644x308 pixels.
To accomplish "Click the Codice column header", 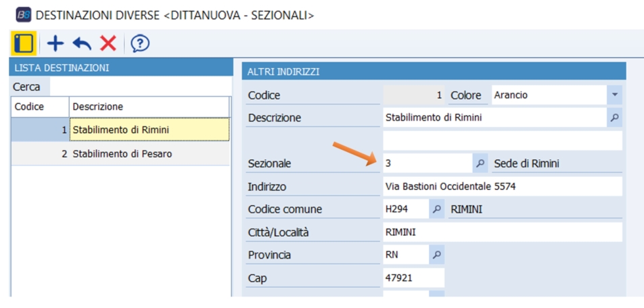I will pyautogui.click(x=39, y=107).
